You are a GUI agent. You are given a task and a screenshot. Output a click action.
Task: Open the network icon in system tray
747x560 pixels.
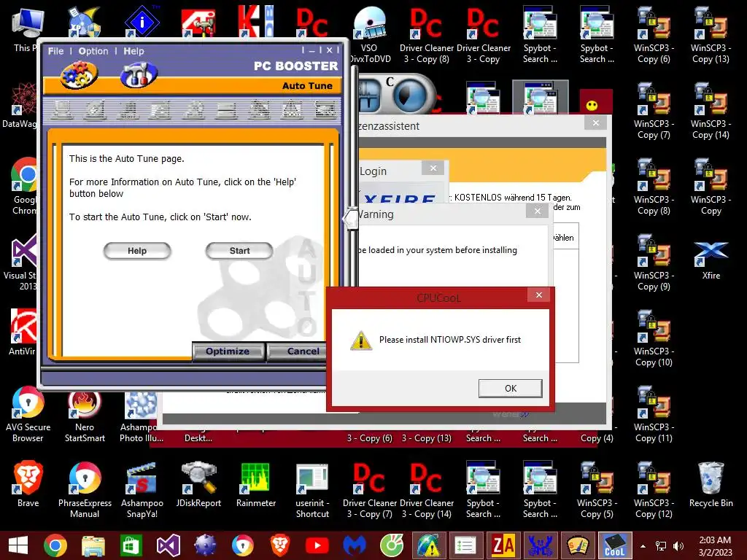tap(661, 546)
